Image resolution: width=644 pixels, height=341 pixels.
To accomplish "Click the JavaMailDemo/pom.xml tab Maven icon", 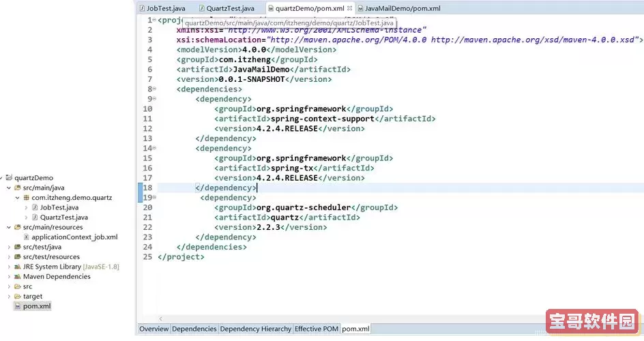I will 361,8.
